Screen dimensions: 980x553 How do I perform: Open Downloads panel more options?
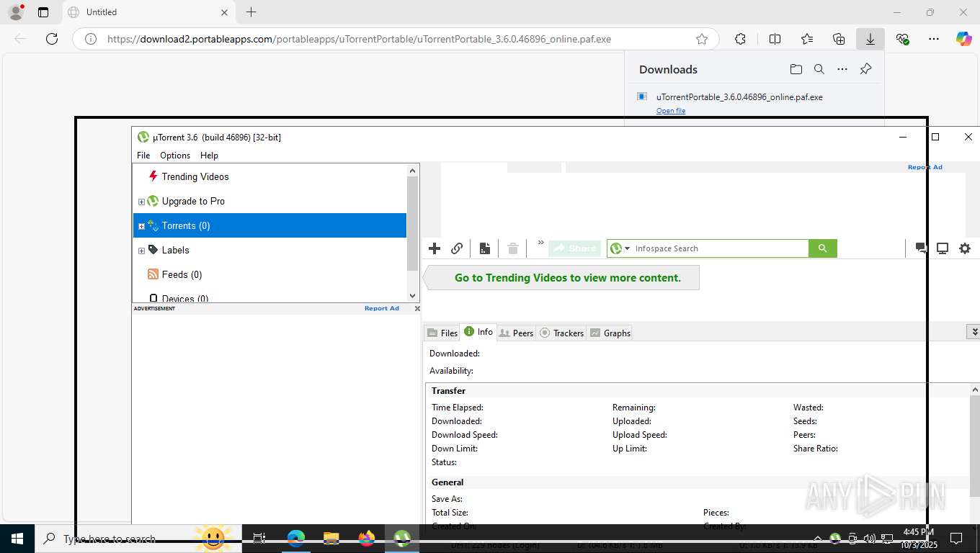pyautogui.click(x=842, y=69)
